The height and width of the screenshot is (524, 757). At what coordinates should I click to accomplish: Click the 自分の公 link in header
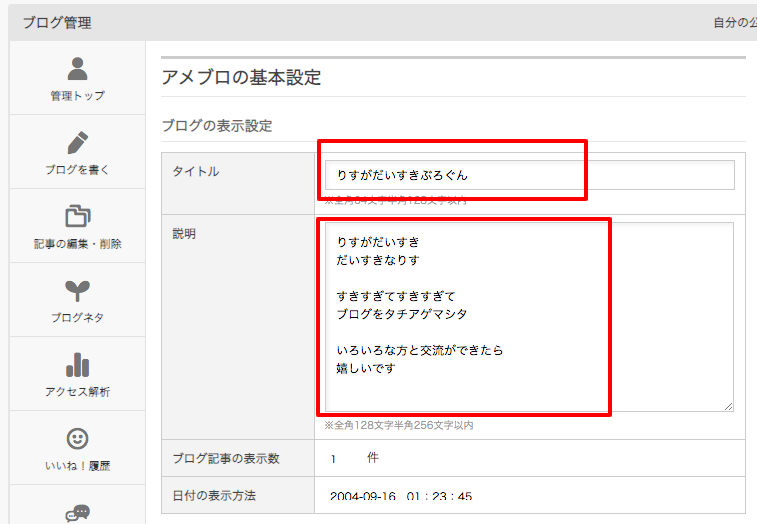[735, 23]
